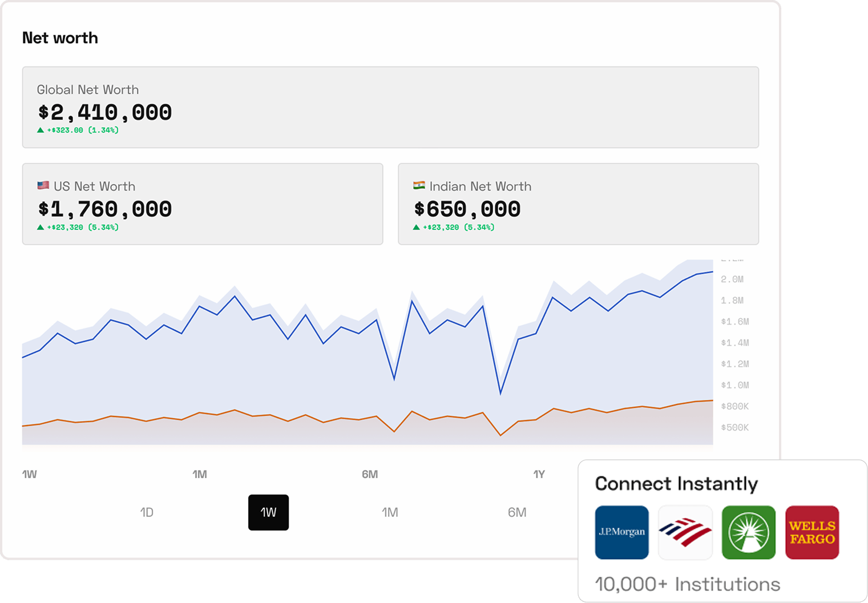Open the Global Net Worth card
Screen dimensions: 868x603
[390, 107]
